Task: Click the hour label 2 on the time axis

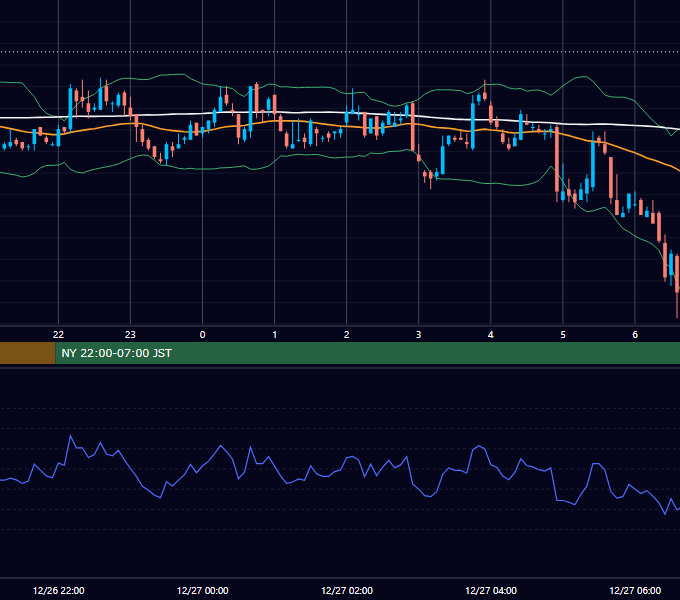Action: [347, 334]
